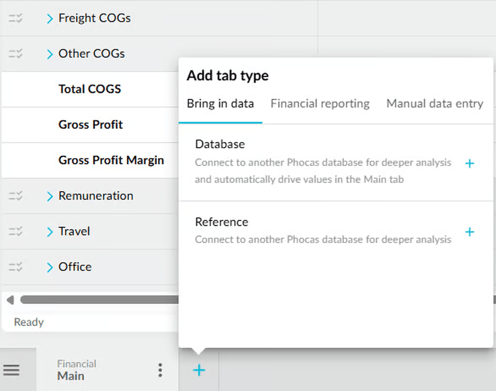The height and width of the screenshot is (391, 496).
Task: Expand the Remuneration row
Action: (x=50, y=196)
